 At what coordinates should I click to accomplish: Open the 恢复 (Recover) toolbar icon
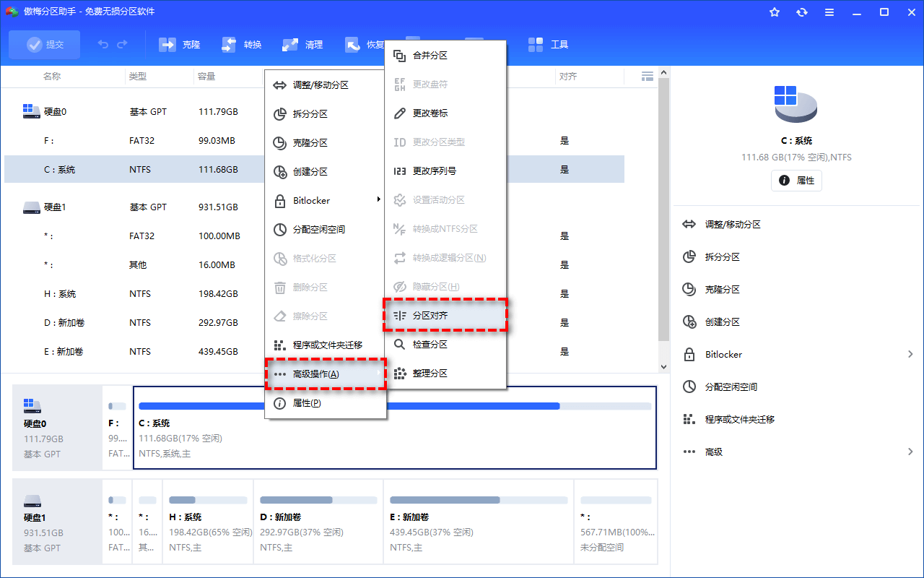tap(363, 44)
